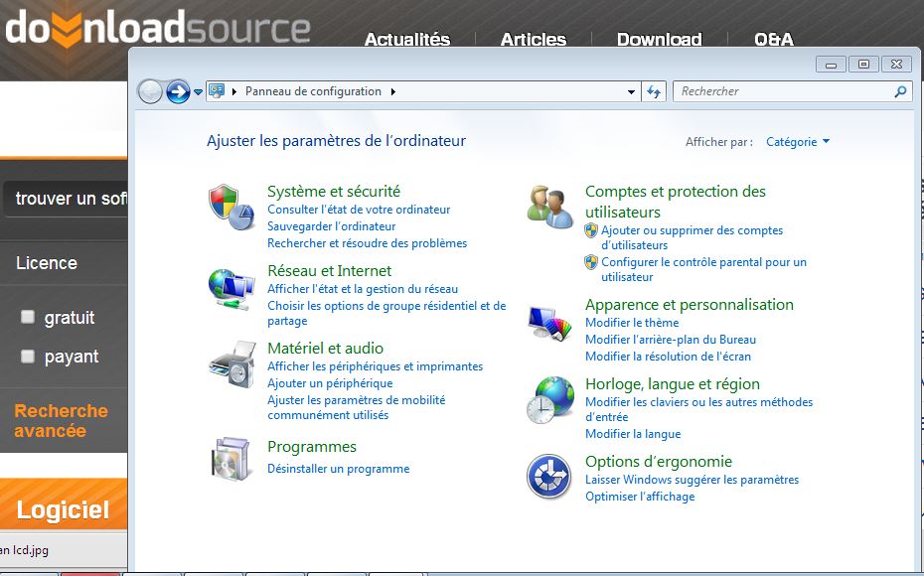Open Horloge, langue et région heading
This screenshot has width=924, height=576.
pos(673,384)
